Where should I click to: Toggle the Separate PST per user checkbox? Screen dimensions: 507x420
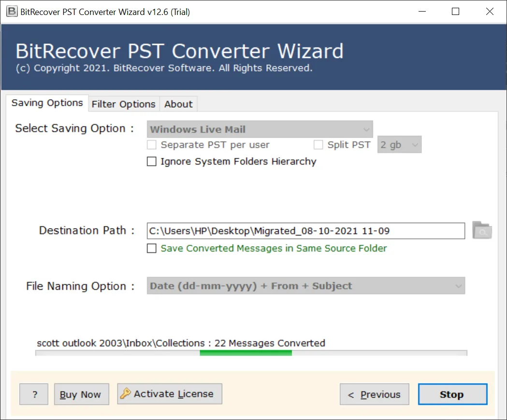[x=152, y=145]
